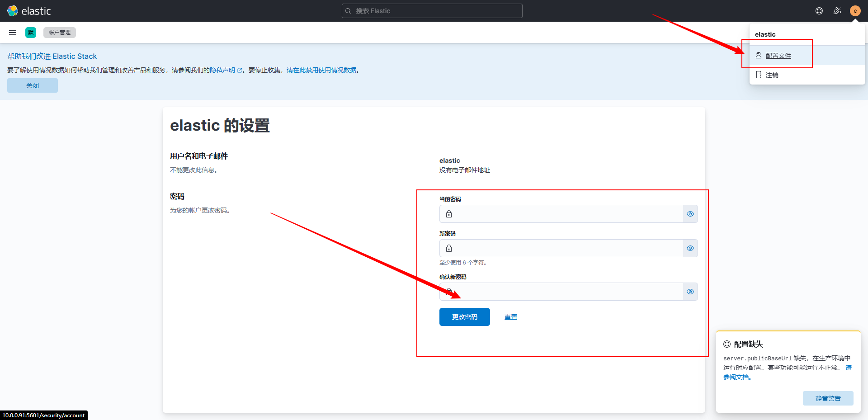Click the 静音警告 button
Image resolution: width=868 pixels, height=420 pixels.
point(828,398)
